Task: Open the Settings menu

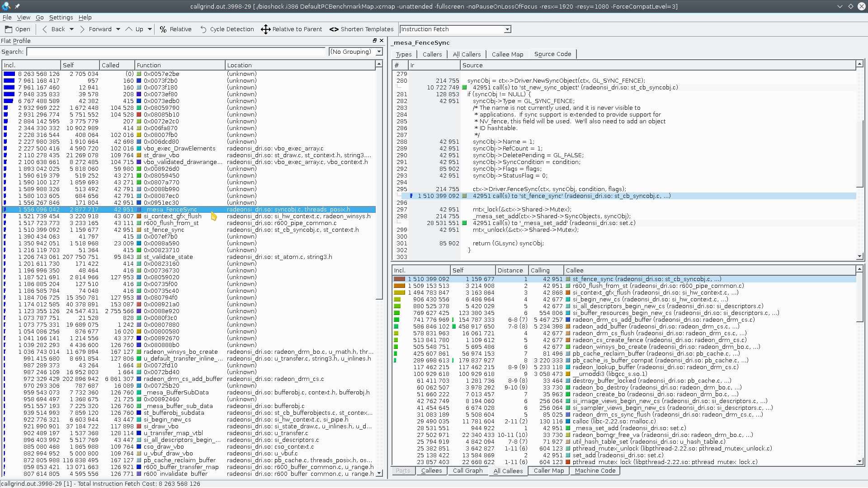Action: [x=61, y=17]
